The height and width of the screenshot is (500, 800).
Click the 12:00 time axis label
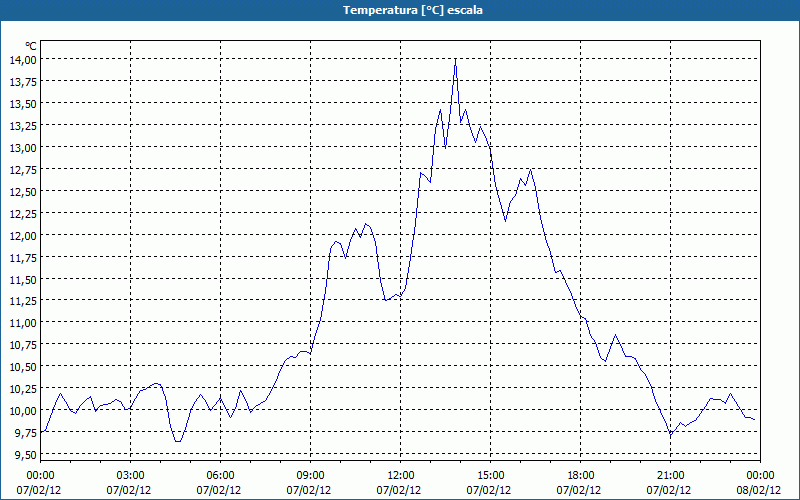tap(401, 476)
